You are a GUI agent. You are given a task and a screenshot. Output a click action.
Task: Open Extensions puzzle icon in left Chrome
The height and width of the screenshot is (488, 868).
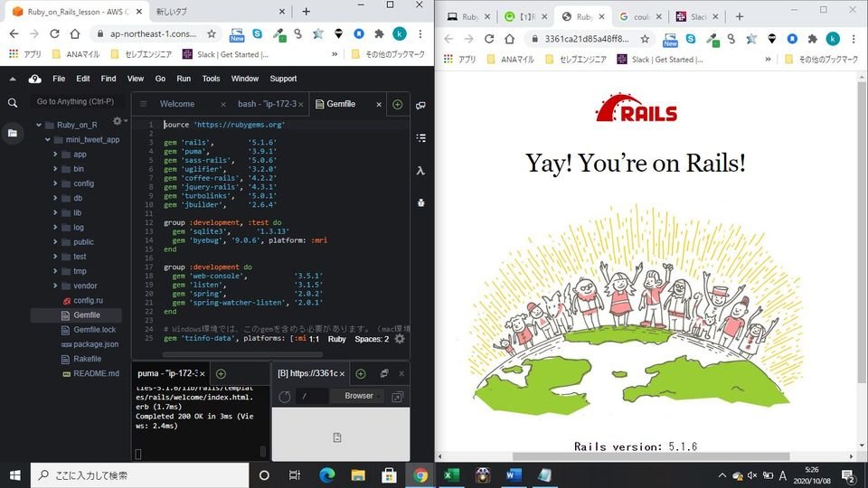pyautogui.click(x=379, y=33)
